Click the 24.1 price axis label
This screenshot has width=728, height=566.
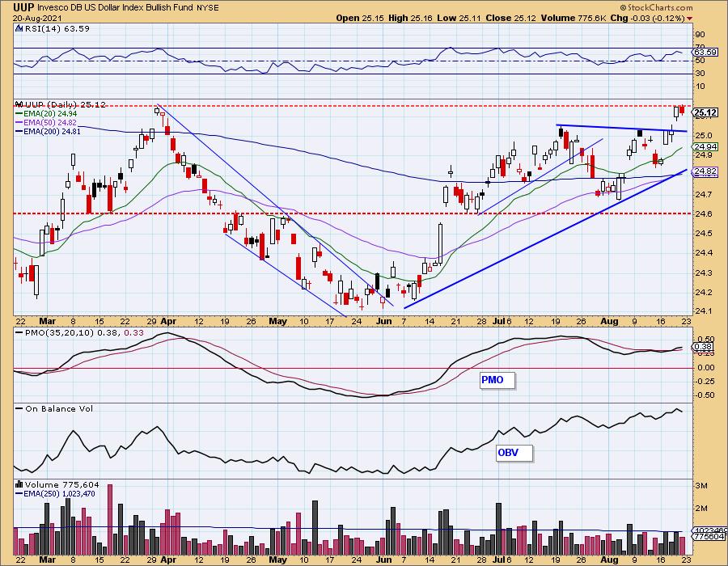coord(704,310)
